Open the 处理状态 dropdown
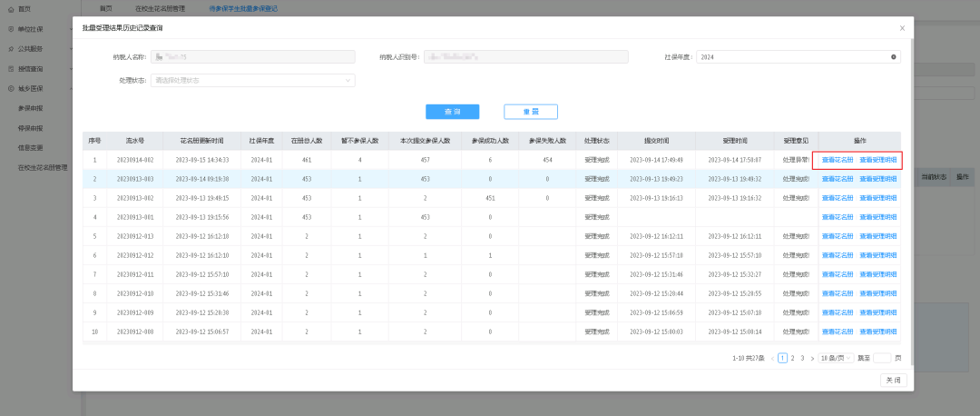980x416 pixels. (x=253, y=81)
